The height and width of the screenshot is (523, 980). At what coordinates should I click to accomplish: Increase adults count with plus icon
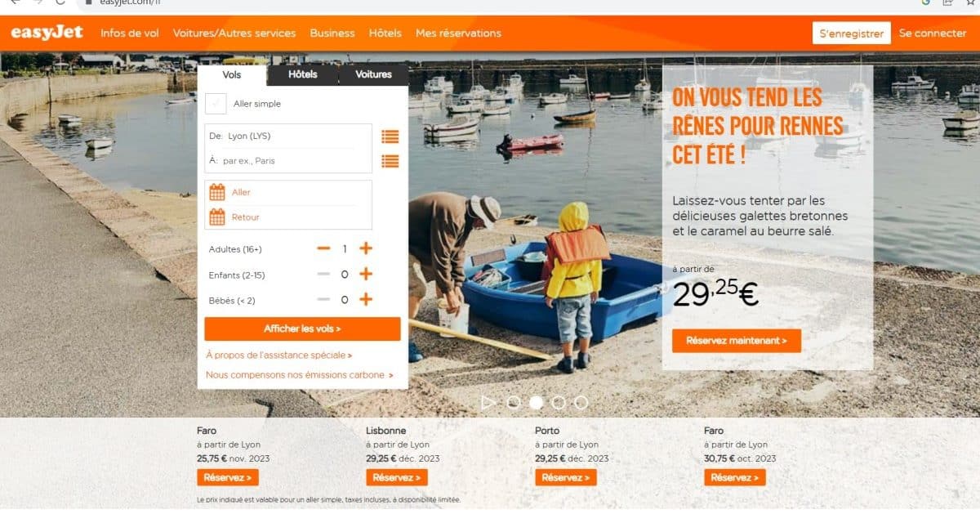[366, 248]
